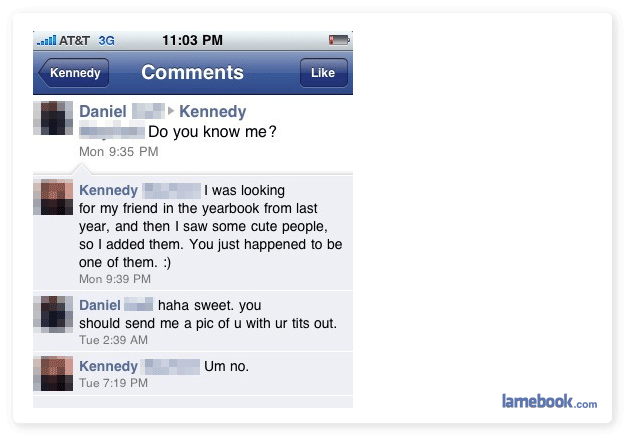This screenshot has height=441, width=630.
Task: Open Kennedy's avatar on 'Um no.' comment
Action: 51,372
